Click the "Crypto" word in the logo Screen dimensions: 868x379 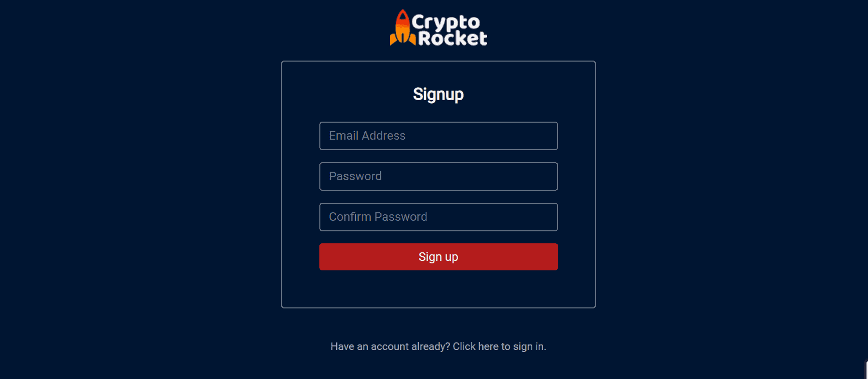click(x=446, y=24)
